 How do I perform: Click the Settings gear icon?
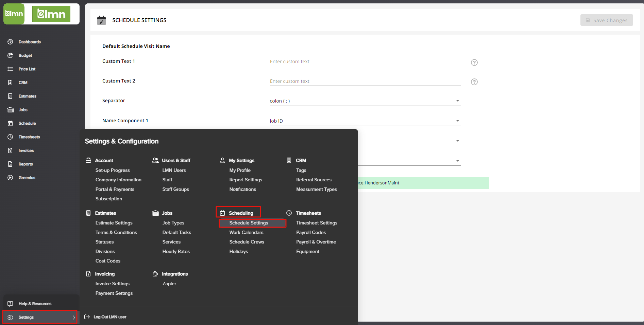[10, 317]
